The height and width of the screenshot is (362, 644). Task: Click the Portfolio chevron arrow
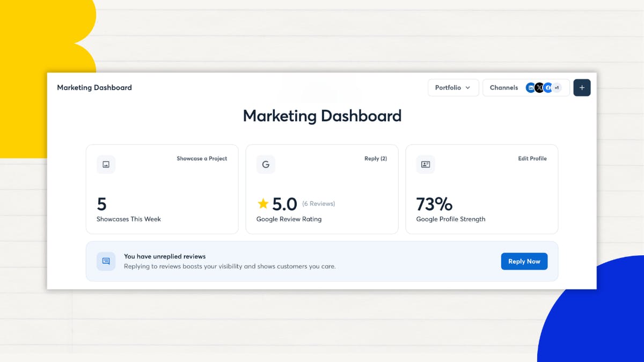tap(468, 88)
